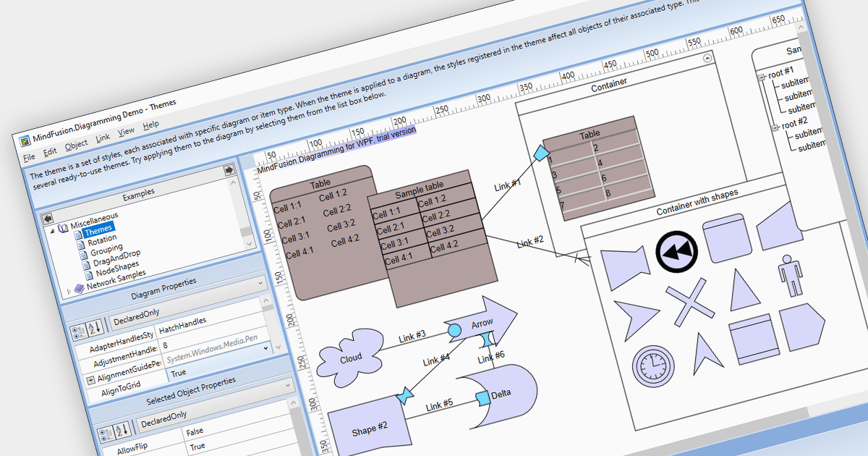
Task: Click the blue square anchor on Delta
Action: click(x=482, y=397)
